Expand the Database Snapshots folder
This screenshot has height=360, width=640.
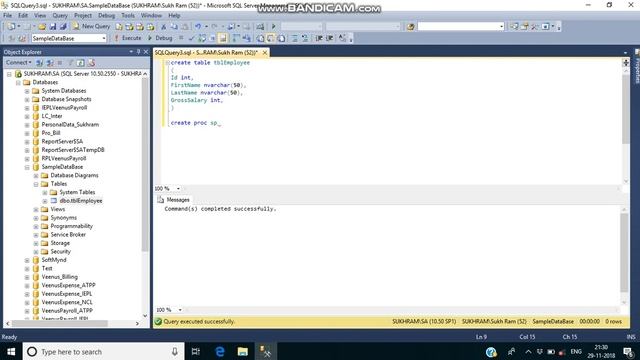tap(27, 99)
